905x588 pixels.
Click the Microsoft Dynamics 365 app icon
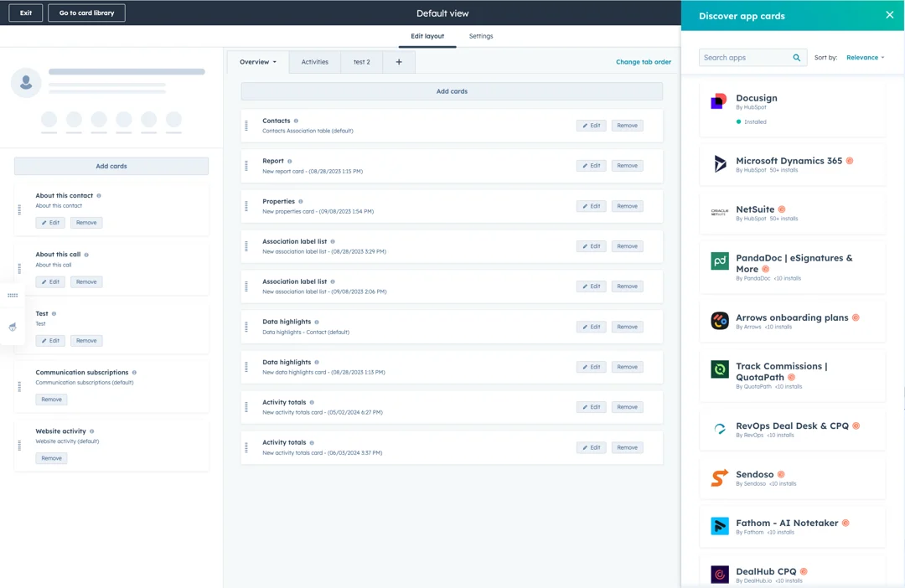point(719,164)
